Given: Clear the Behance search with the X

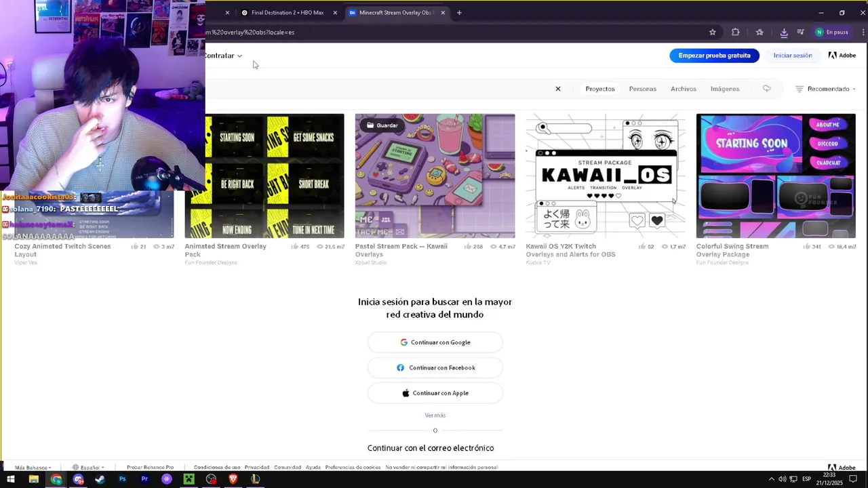Looking at the screenshot, I should [x=558, y=89].
